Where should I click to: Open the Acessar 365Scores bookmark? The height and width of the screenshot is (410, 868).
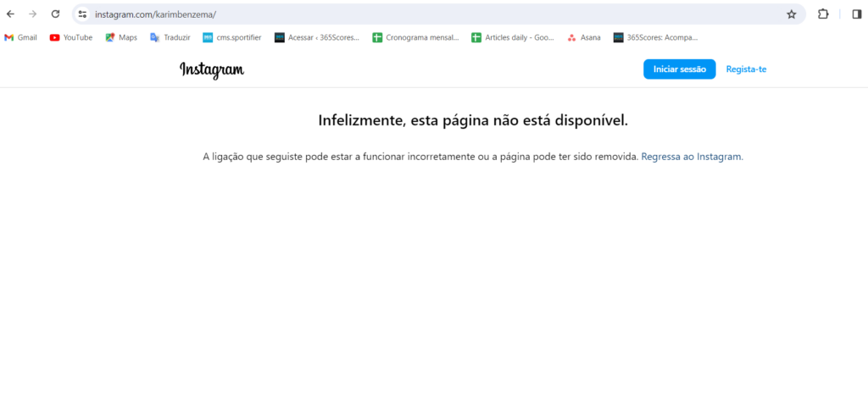point(317,37)
